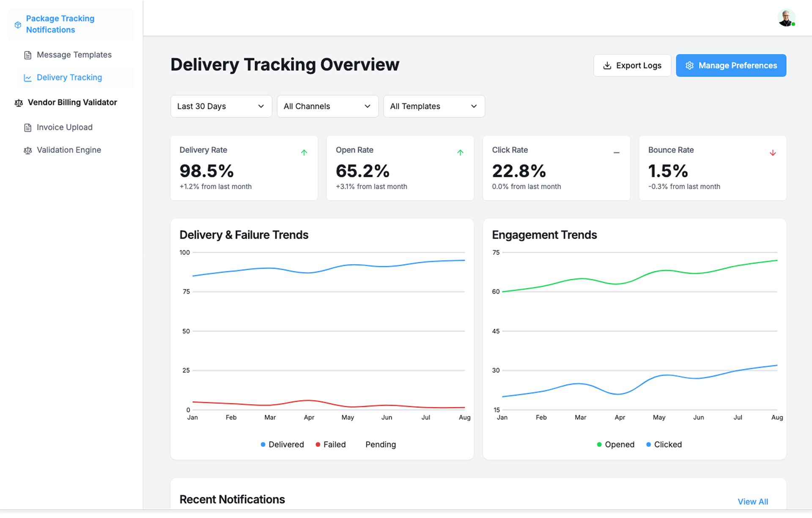The width and height of the screenshot is (812, 518).
Task: Open the user profile avatar
Action: (x=786, y=18)
